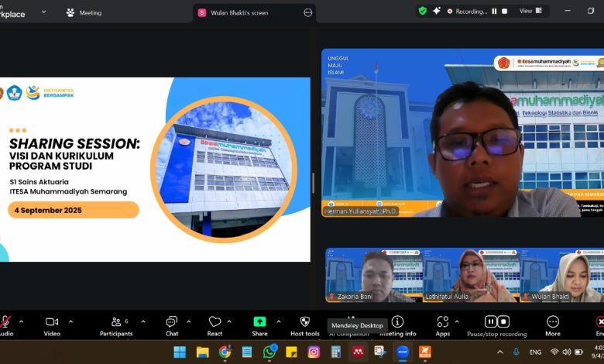Click ENG language indicator
Screen dimensions: 604x364
(535, 352)
